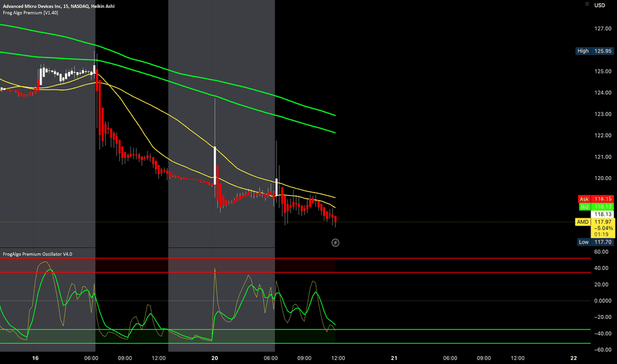The height and width of the screenshot is (364, 617).
Task: Click the 125.00 price axis value
Action: pyautogui.click(x=603, y=71)
